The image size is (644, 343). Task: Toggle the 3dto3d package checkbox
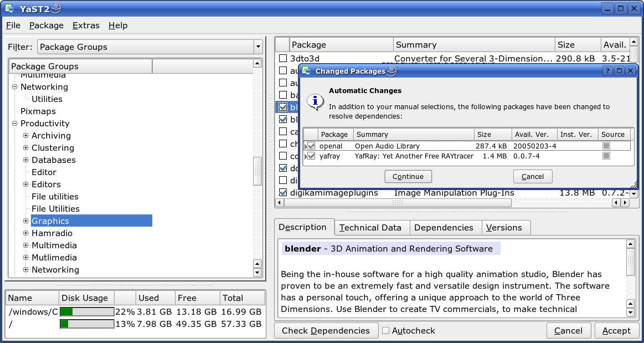(283, 58)
